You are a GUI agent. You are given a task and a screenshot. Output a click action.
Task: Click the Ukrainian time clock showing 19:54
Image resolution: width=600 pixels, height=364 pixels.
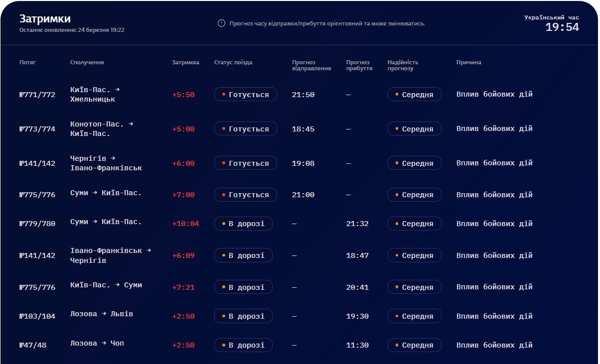pos(562,27)
